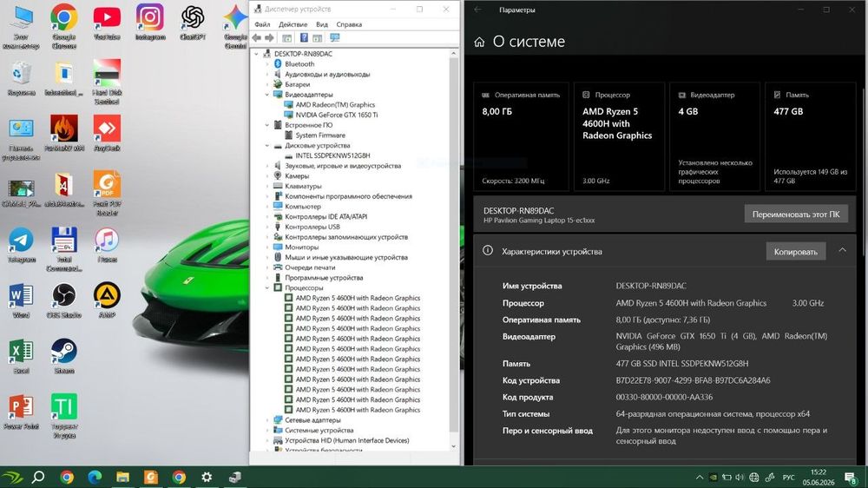The height and width of the screenshot is (488, 868).
Task: Click Процессор AMD Ryzen 5 card
Action: click(619, 137)
